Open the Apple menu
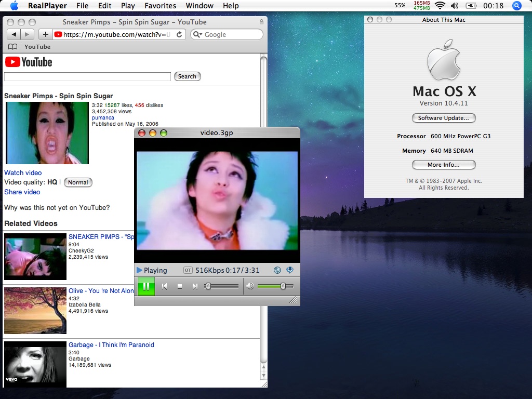Screen dimensions: 532x399 [x=14, y=5]
